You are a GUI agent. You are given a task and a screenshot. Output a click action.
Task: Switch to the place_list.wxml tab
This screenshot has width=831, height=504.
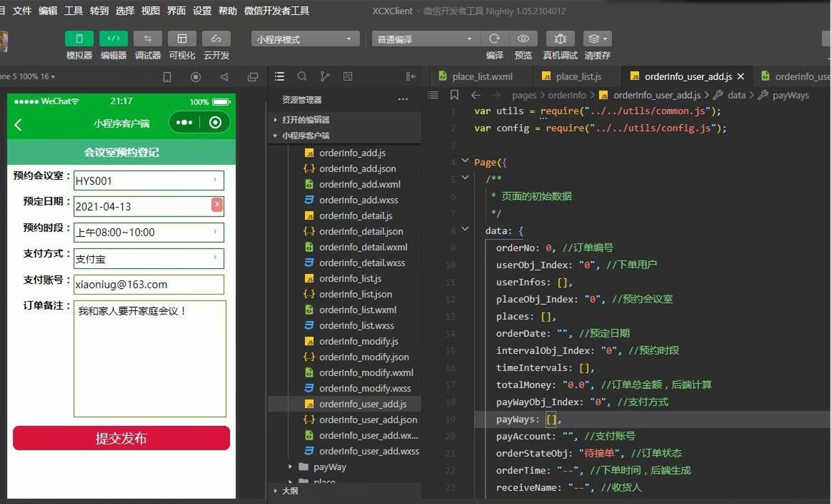tap(482, 76)
